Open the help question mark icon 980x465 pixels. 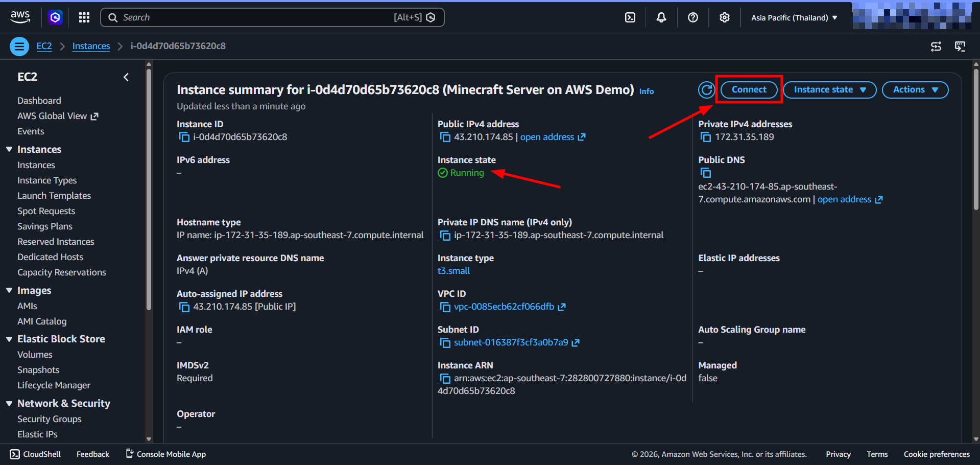[693, 17]
